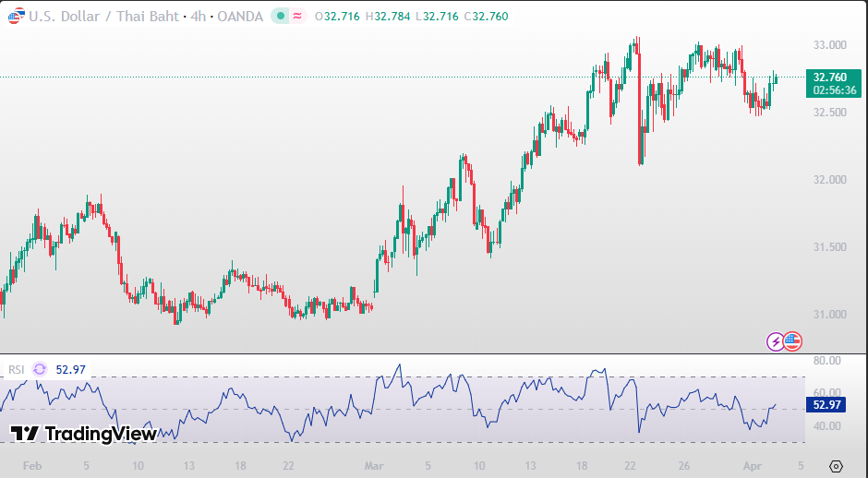The height and width of the screenshot is (478, 868).
Task: Click the OANDA data source label
Action: click(x=239, y=16)
